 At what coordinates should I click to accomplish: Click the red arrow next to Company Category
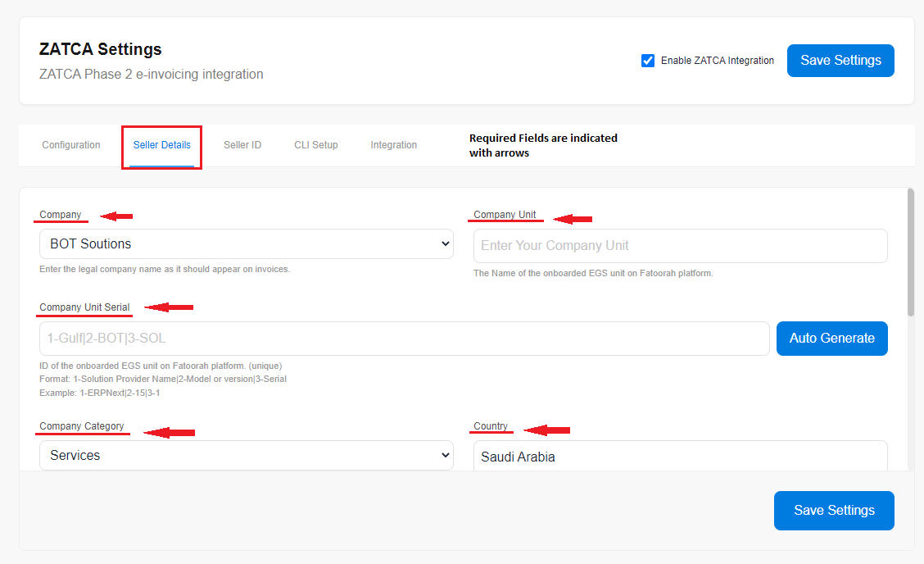click(170, 432)
